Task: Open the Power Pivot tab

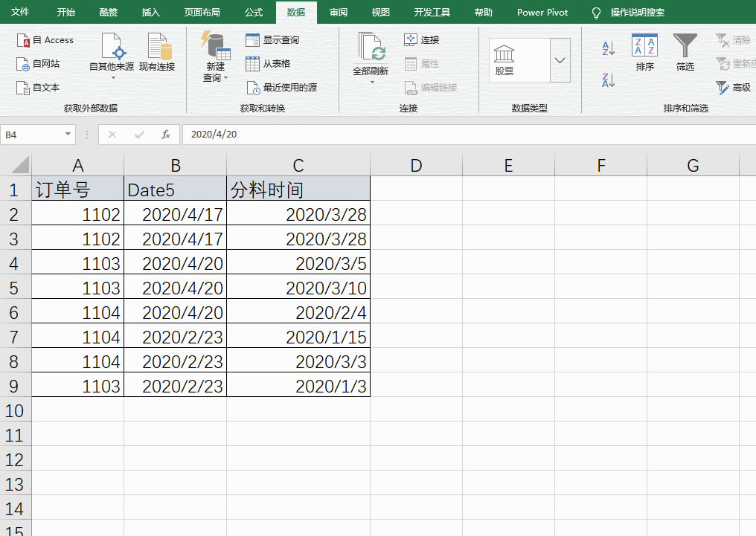Action: click(x=542, y=12)
